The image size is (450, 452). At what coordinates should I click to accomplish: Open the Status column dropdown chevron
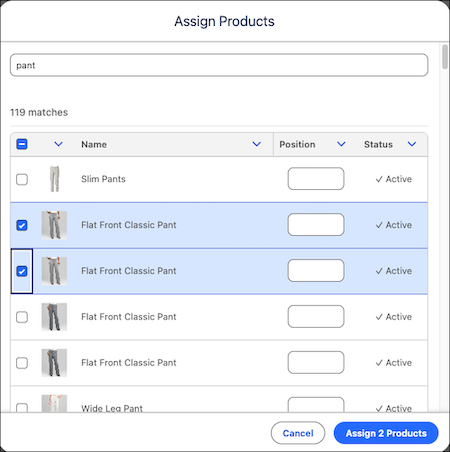click(x=412, y=144)
